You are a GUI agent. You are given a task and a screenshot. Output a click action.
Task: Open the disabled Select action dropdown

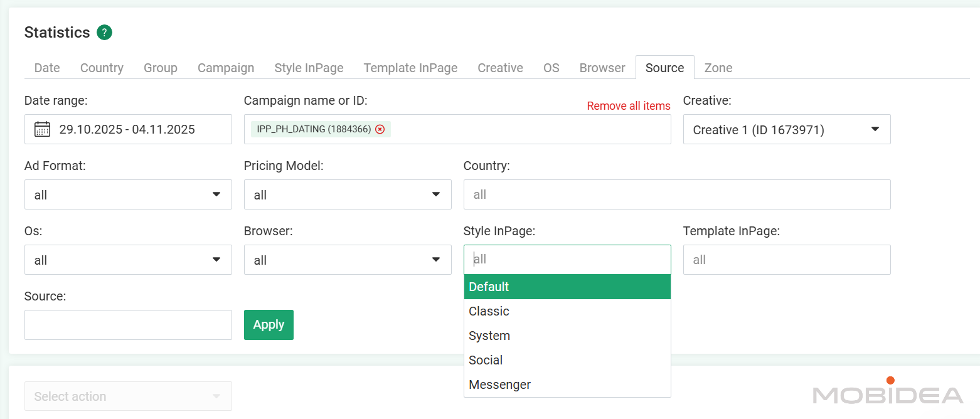click(128, 396)
